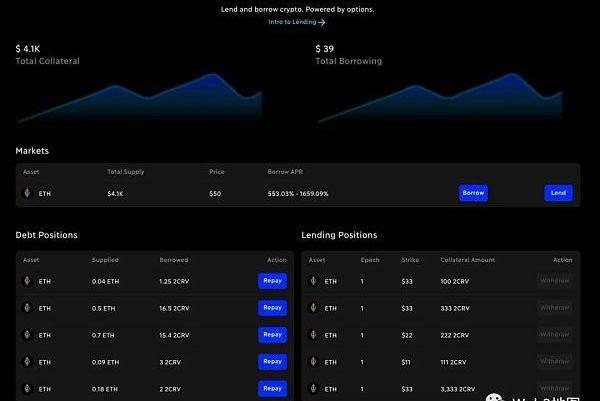Repay the 1.25 2CRV borrowed debt
The width and height of the screenshot is (600, 401).
pyautogui.click(x=271, y=281)
